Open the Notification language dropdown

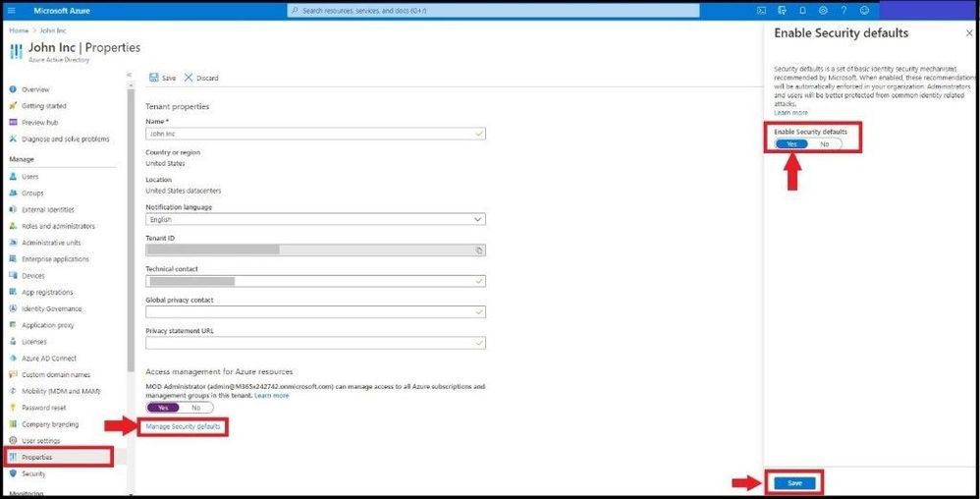(x=315, y=219)
